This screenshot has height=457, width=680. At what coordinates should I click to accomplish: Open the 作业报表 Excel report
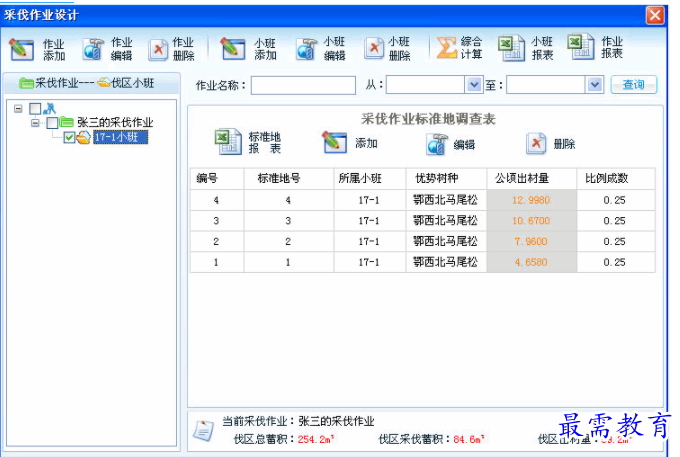581,46
